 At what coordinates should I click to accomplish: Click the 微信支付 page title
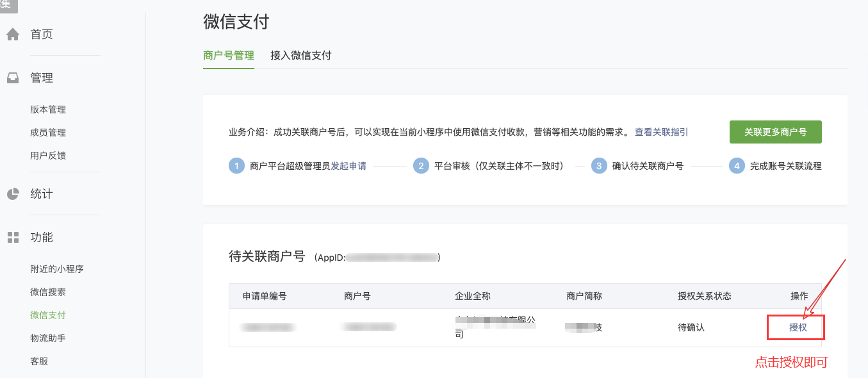[236, 22]
